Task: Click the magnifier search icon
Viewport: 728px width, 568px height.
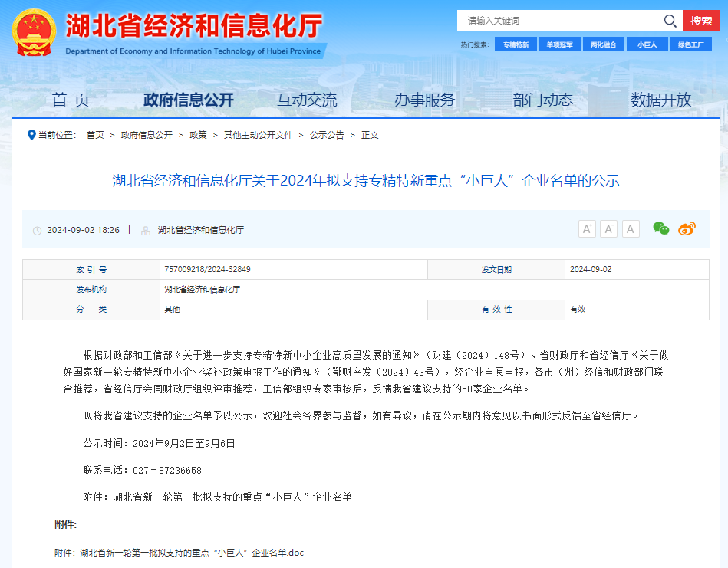Action: (x=670, y=21)
